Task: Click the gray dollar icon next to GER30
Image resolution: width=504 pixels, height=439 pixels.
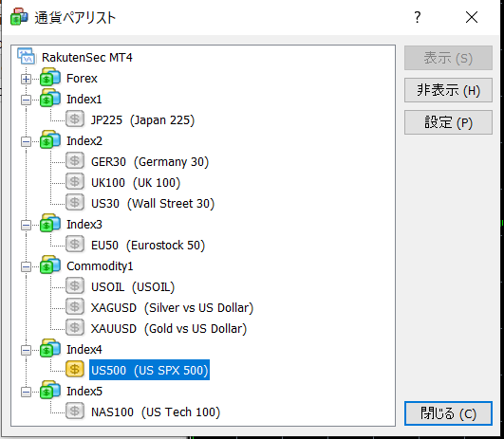Action: [x=75, y=161]
